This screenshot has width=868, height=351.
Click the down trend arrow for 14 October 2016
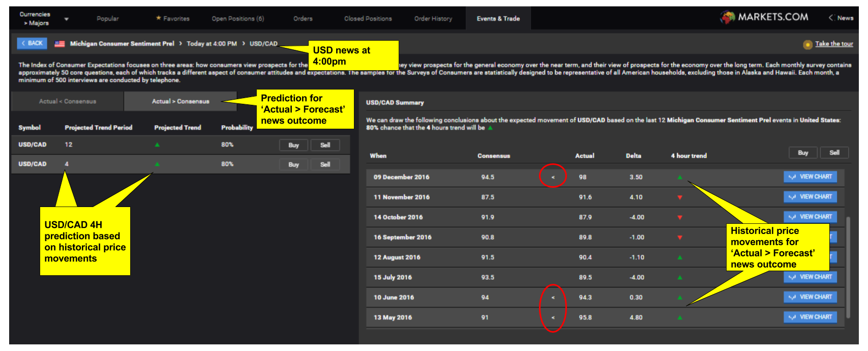coord(680,217)
